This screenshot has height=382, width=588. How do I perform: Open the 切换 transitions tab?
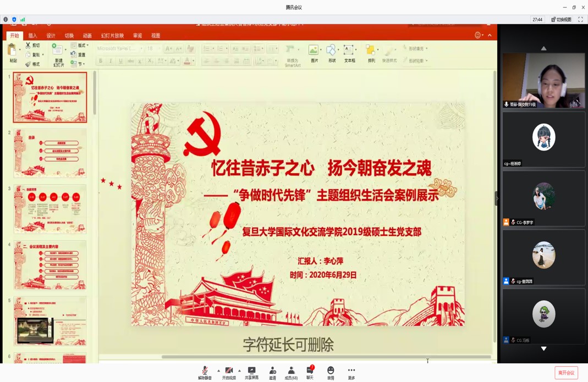click(x=69, y=36)
